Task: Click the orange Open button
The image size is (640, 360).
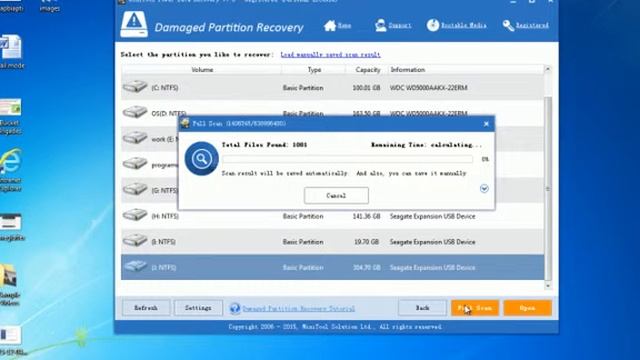Action: point(527,308)
